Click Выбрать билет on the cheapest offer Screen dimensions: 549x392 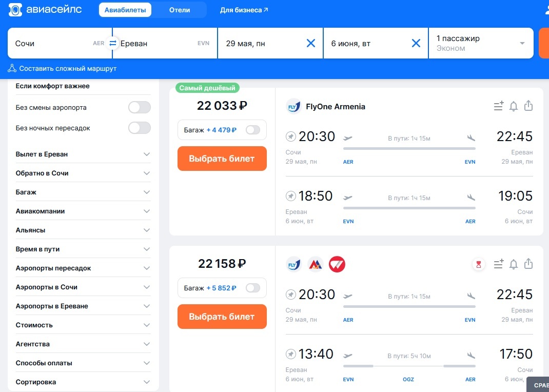coord(222,159)
